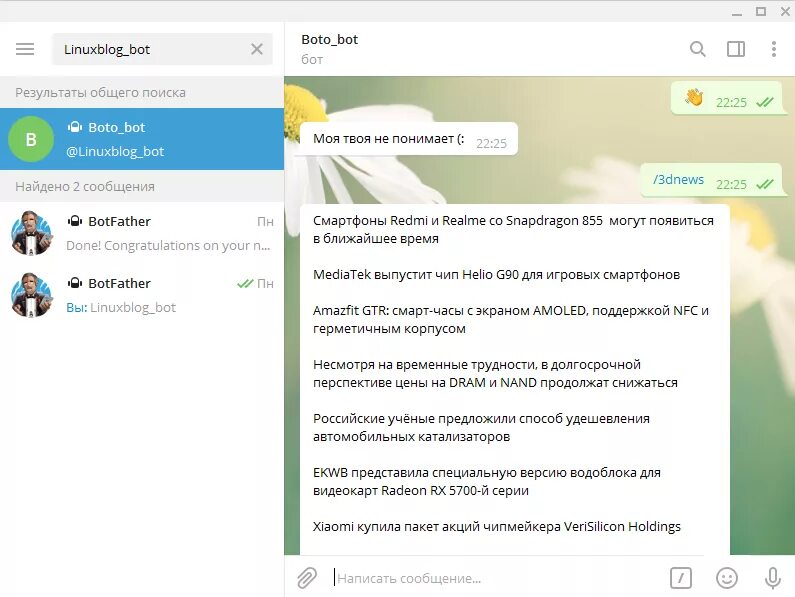Click headline about DRAM and NAND prices
The image size is (795, 597).
(495, 373)
